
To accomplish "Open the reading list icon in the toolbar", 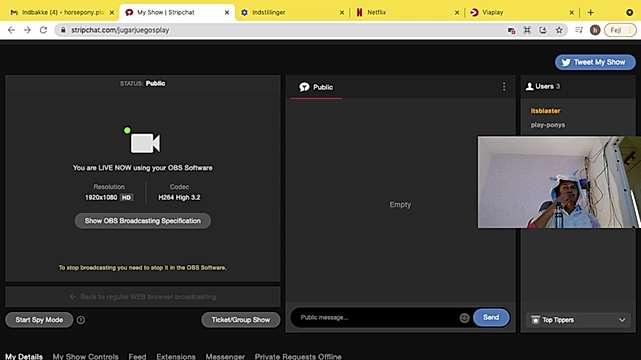I will click(x=578, y=30).
